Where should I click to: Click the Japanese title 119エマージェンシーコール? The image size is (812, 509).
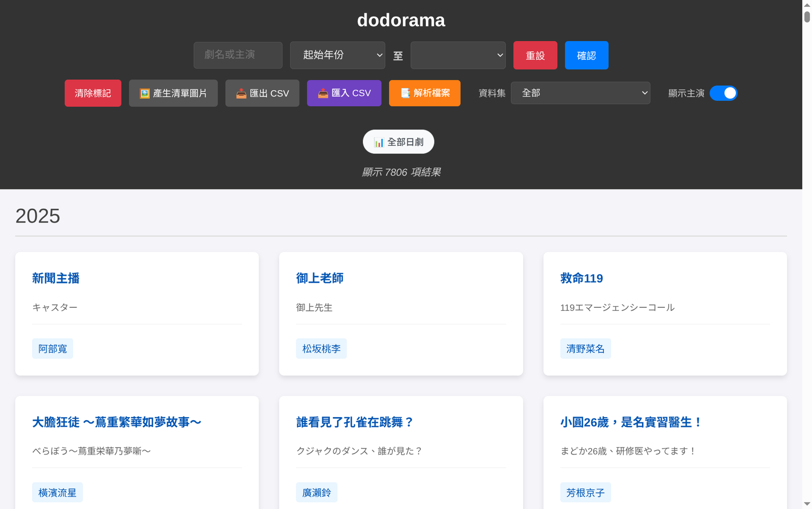coord(618,307)
